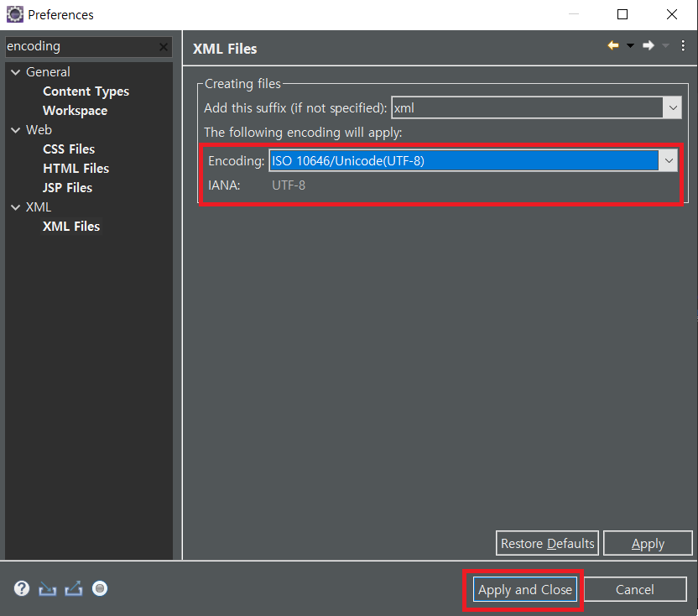Select the XML category label
The height and width of the screenshot is (616, 698).
[x=39, y=207]
